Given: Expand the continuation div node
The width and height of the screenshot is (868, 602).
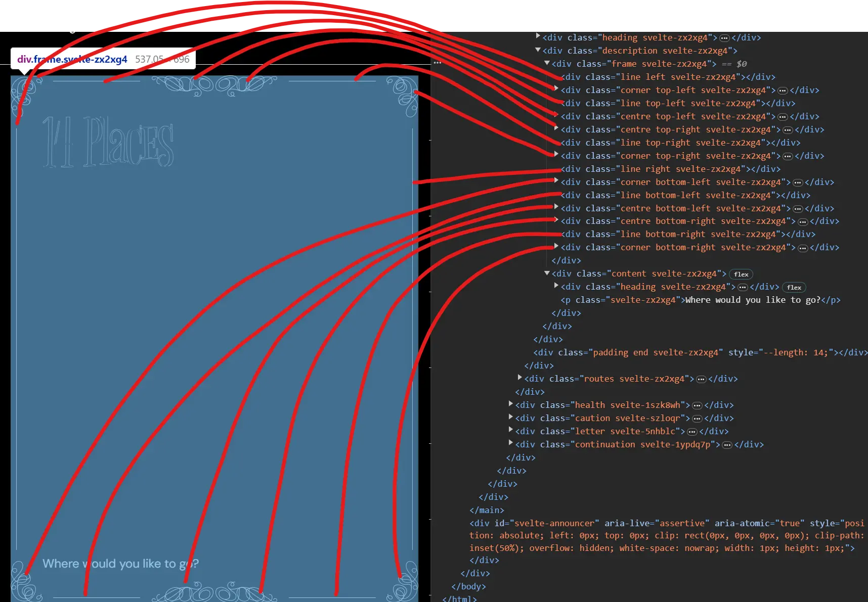Looking at the screenshot, I should click(x=510, y=443).
